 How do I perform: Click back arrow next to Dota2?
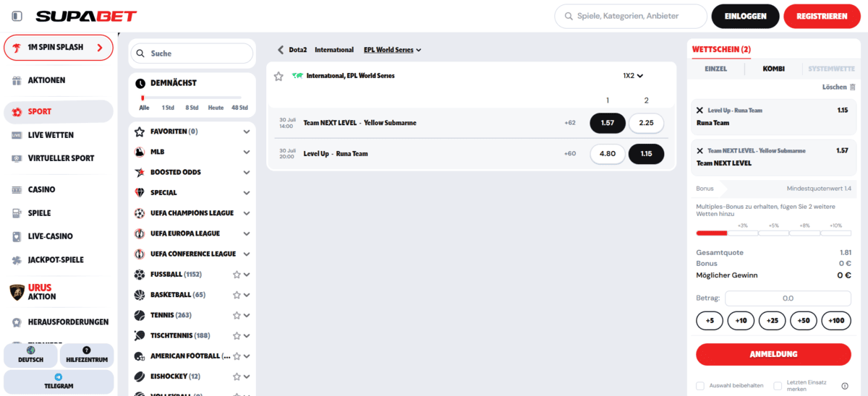[x=281, y=50]
